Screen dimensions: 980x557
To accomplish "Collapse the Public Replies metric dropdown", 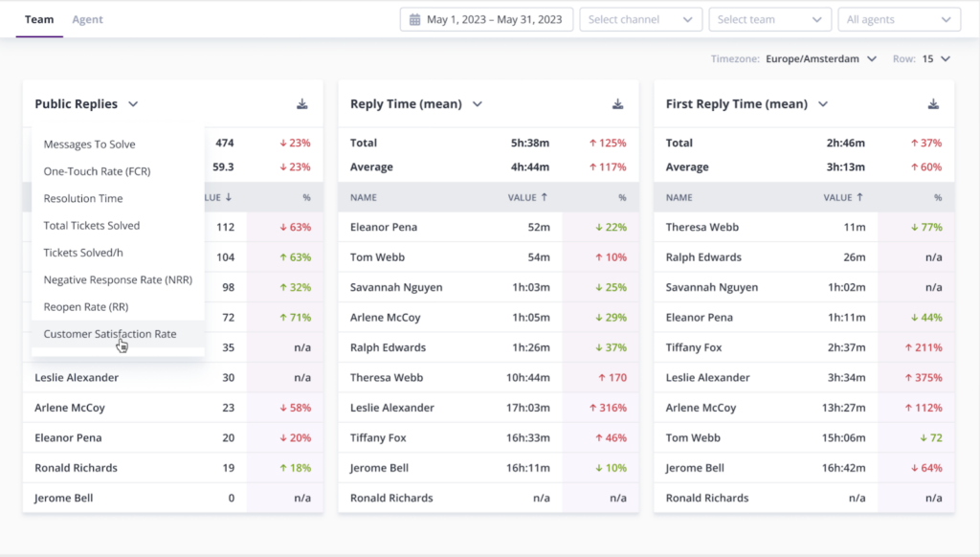I will tap(133, 103).
